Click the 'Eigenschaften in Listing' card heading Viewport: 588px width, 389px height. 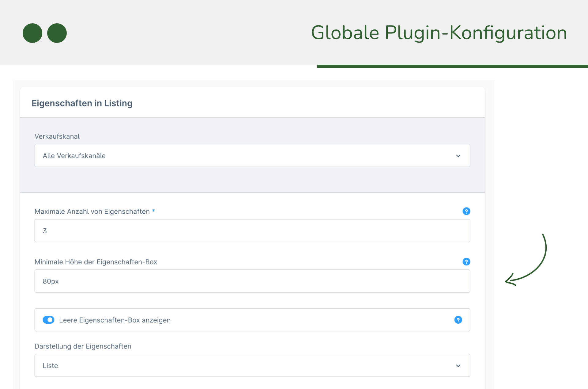point(82,103)
